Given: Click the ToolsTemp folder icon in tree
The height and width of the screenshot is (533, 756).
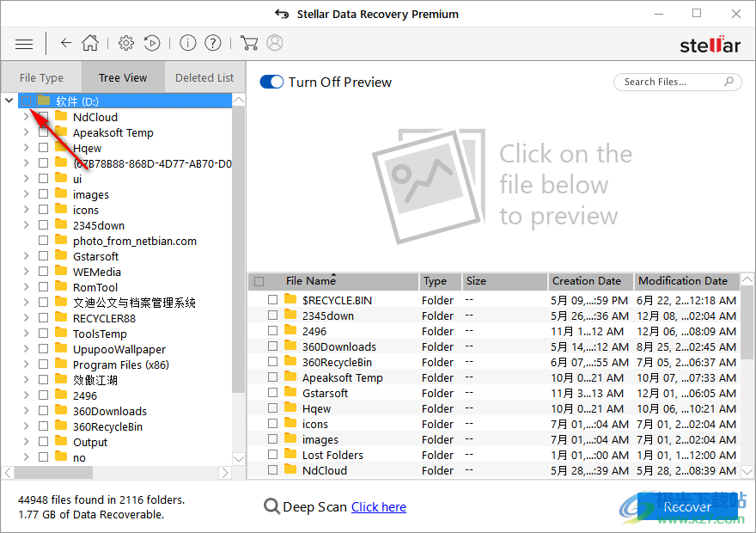Looking at the screenshot, I should [61, 333].
